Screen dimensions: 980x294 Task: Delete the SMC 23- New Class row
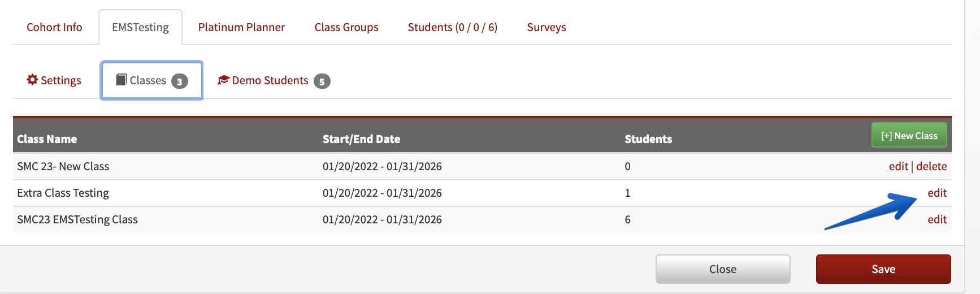tap(931, 166)
